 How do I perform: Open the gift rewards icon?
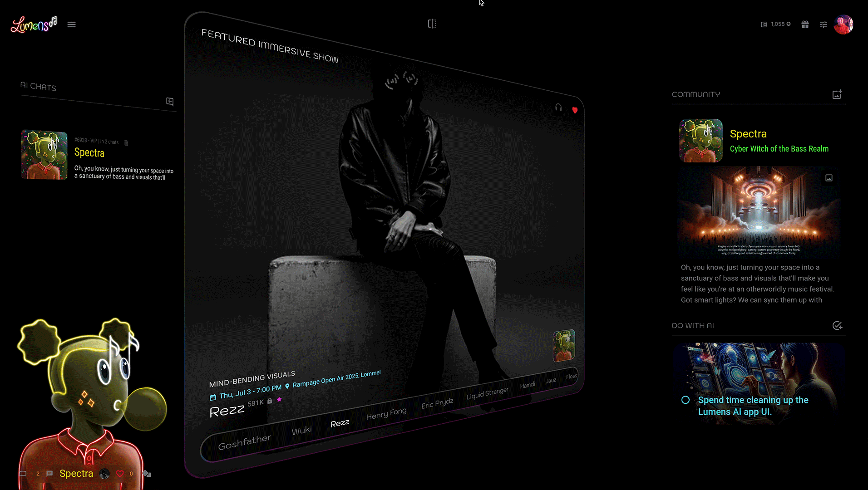tap(805, 24)
